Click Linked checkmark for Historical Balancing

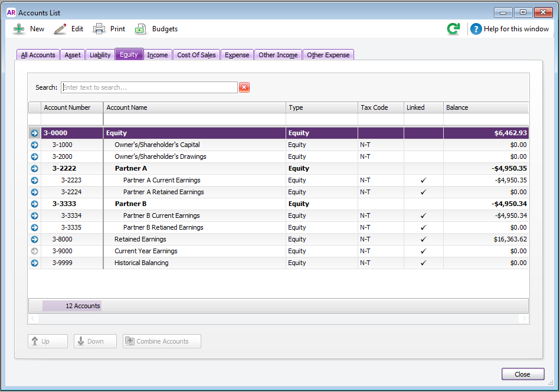tap(423, 263)
